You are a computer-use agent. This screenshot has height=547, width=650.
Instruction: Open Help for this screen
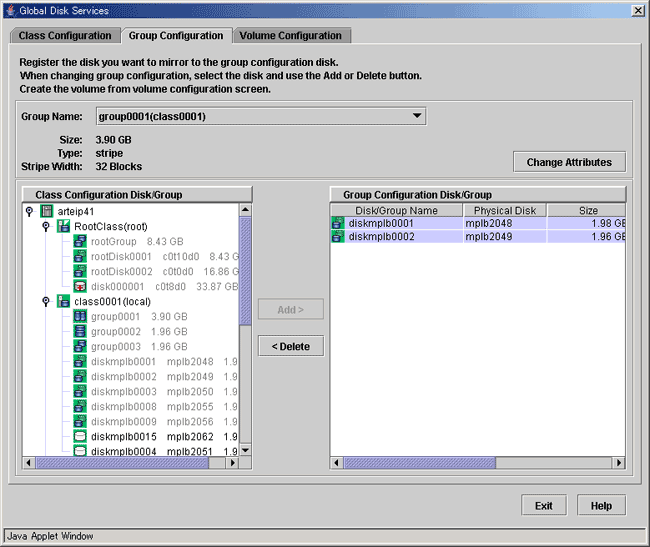pos(601,506)
